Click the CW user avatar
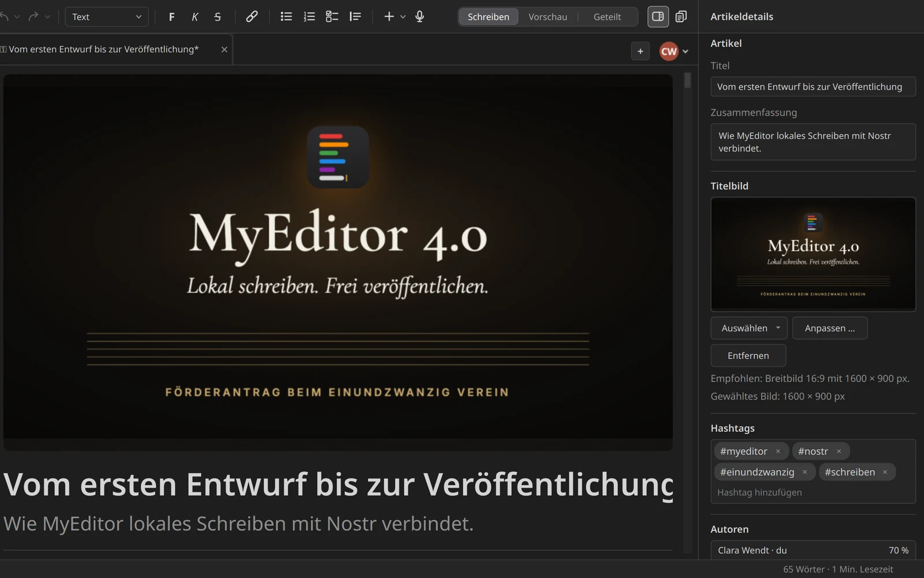The image size is (924, 578). tap(669, 51)
